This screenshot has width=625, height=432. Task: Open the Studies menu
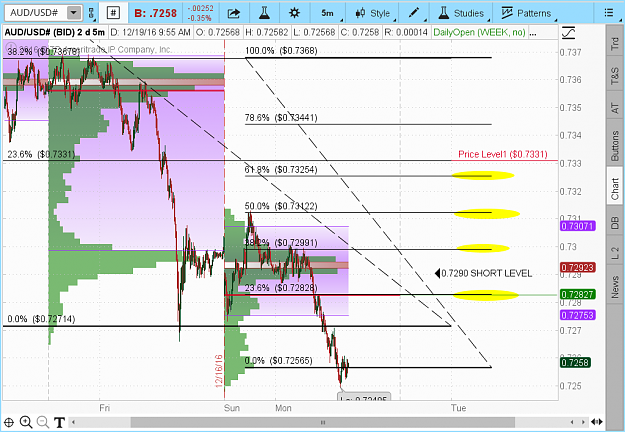click(461, 13)
